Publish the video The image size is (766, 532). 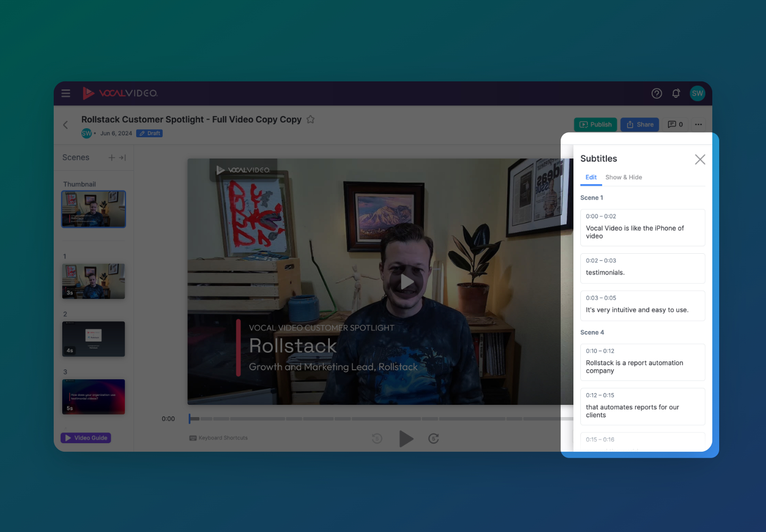595,124
